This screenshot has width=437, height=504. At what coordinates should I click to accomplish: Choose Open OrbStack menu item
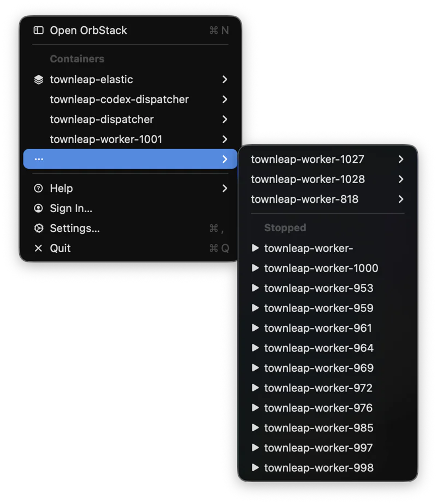tap(131, 30)
